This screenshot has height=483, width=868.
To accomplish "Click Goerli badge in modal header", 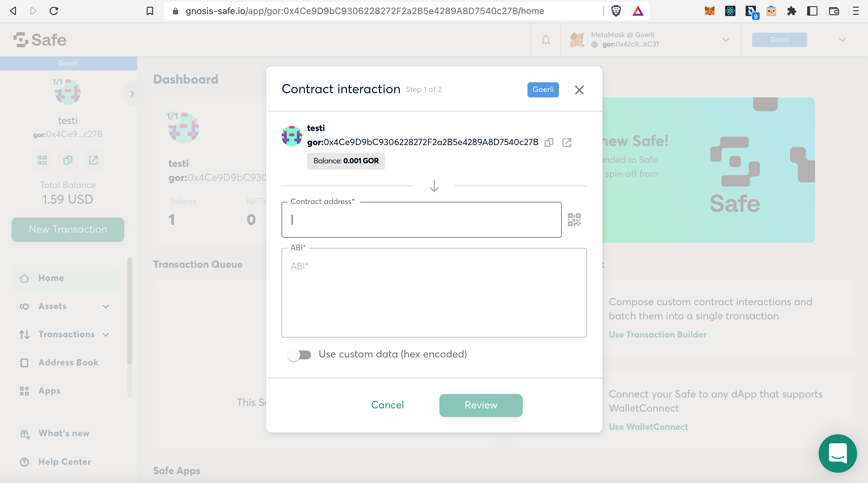I will (x=543, y=90).
